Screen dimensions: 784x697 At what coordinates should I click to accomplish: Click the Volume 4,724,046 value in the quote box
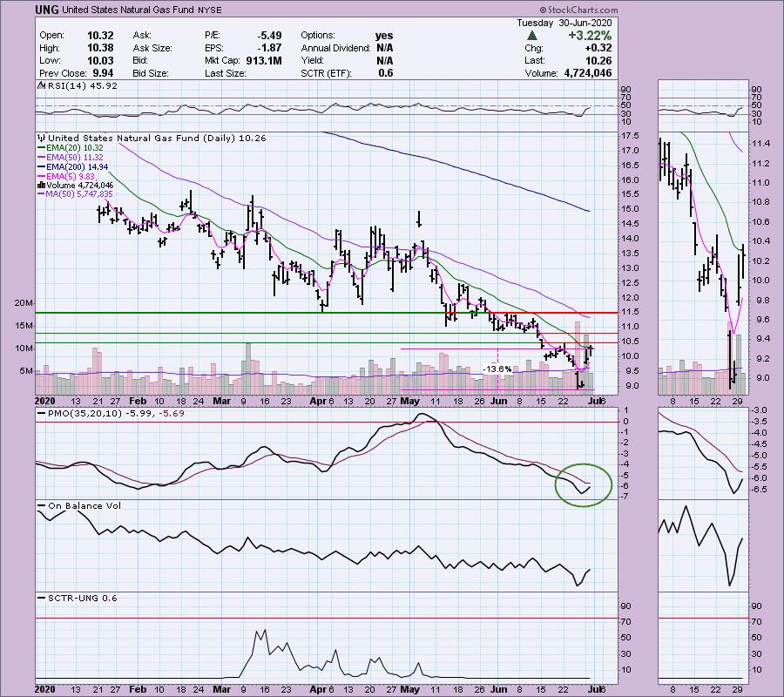(588, 73)
